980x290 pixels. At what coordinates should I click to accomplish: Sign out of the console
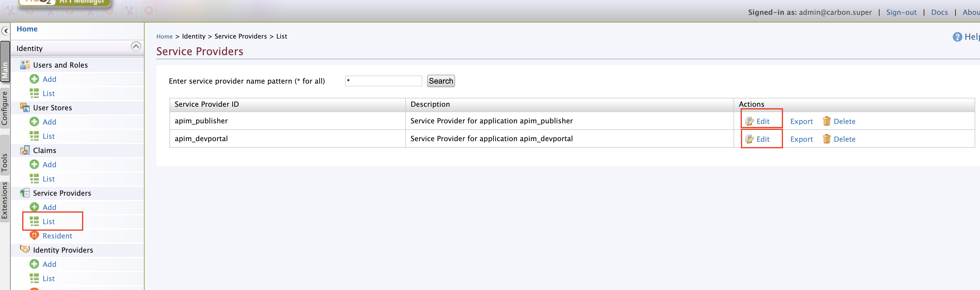pos(901,12)
